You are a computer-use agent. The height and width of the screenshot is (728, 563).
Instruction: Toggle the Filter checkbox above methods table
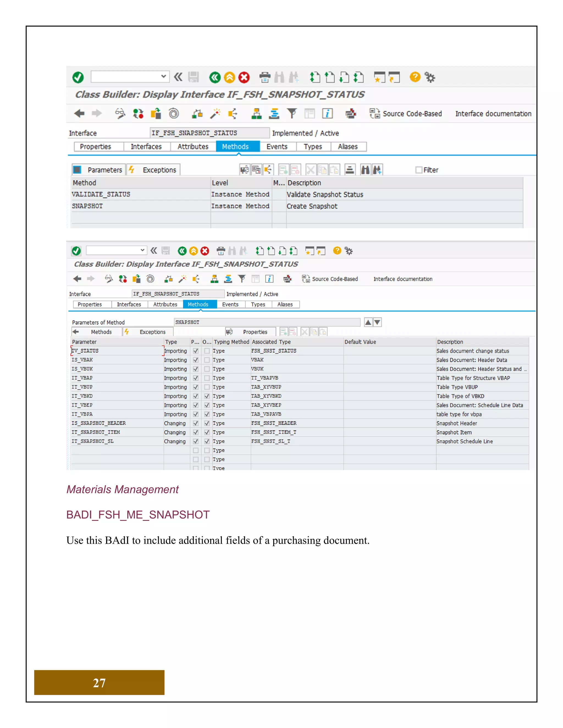pyautogui.click(x=419, y=170)
